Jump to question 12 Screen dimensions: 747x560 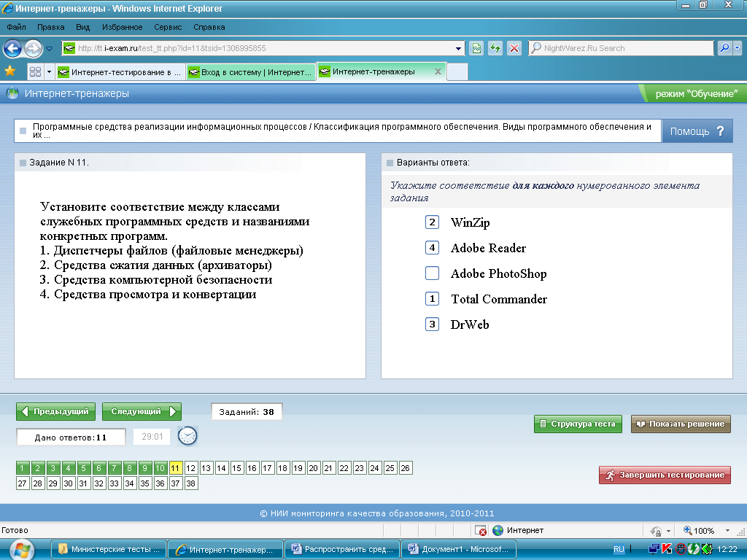(x=190, y=468)
